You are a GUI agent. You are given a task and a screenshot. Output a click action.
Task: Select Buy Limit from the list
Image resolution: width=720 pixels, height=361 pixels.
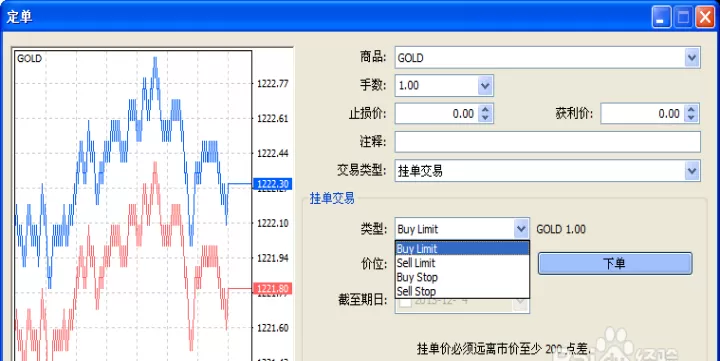[462, 248]
